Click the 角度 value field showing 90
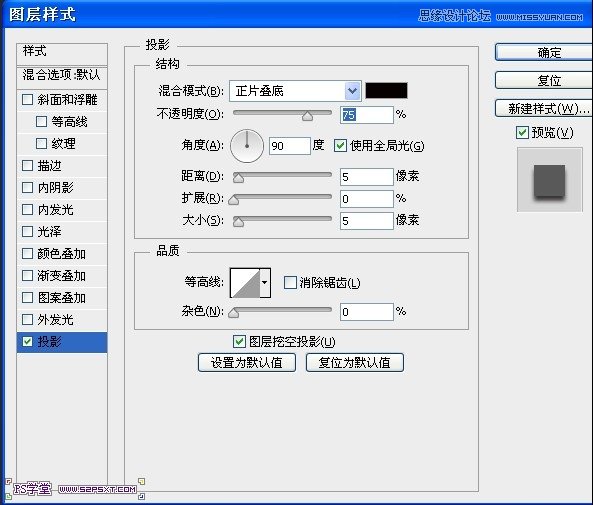This screenshot has width=593, height=505. (x=290, y=146)
